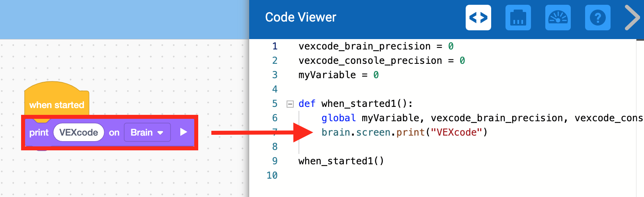Open the Devices port icon
644x197 pixels.
[x=518, y=18]
